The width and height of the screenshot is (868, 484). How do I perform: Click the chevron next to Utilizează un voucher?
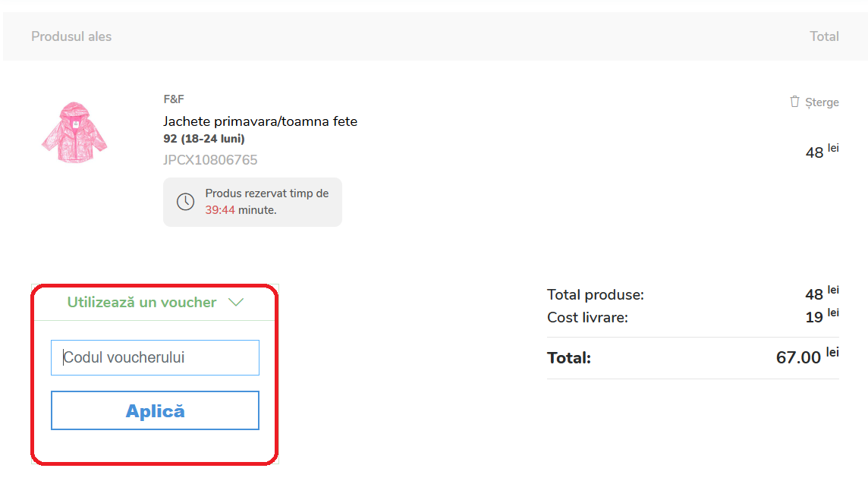coord(236,302)
